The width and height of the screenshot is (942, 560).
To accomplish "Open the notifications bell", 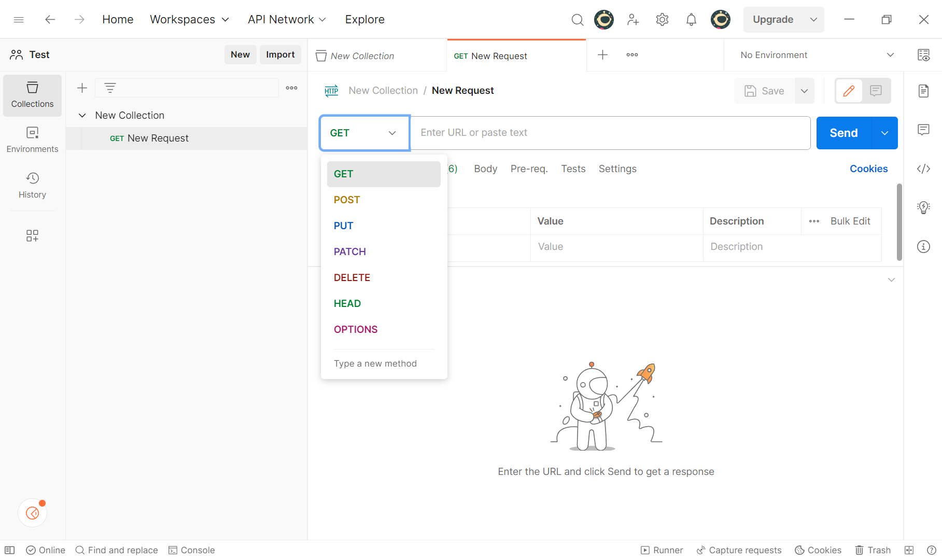I will point(691,20).
